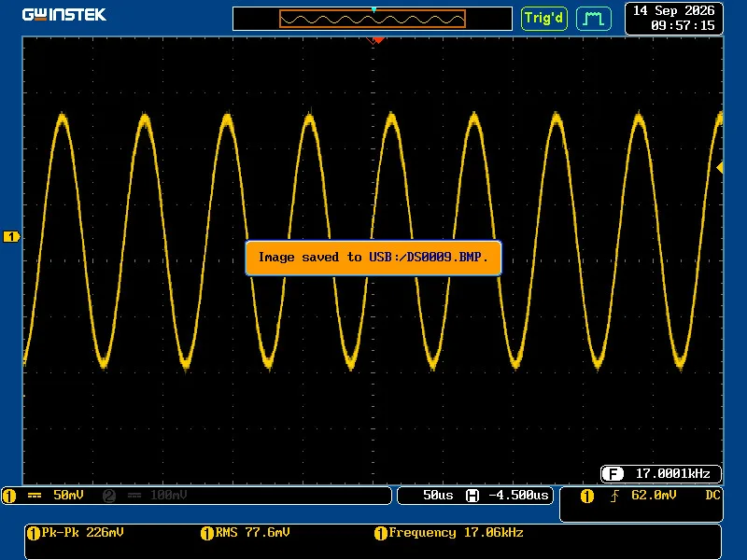
Task: Click the rising edge trigger slope icon
Action: tap(614, 496)
